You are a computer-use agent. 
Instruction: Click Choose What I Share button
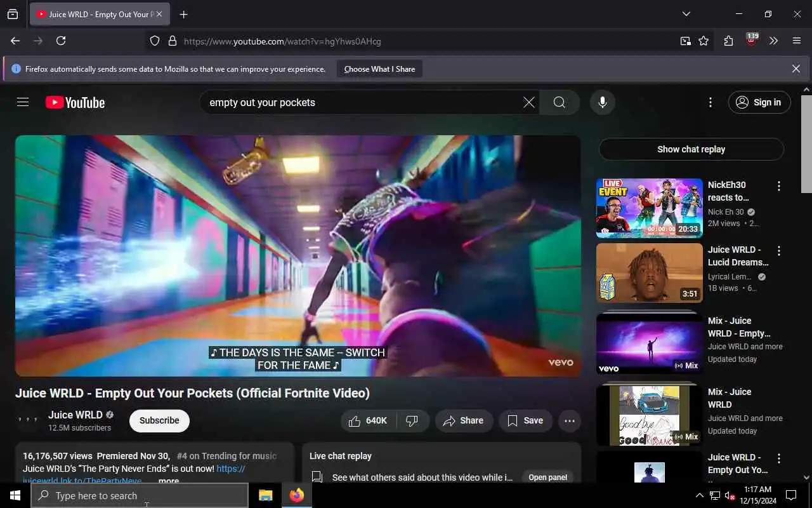(x=379, y=69)
